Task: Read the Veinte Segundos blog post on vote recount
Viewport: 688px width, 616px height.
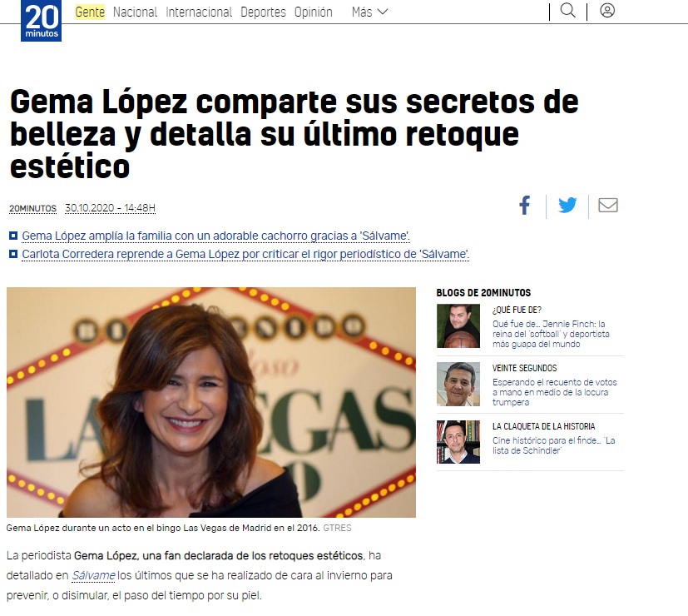Action: tap(555, 392)
